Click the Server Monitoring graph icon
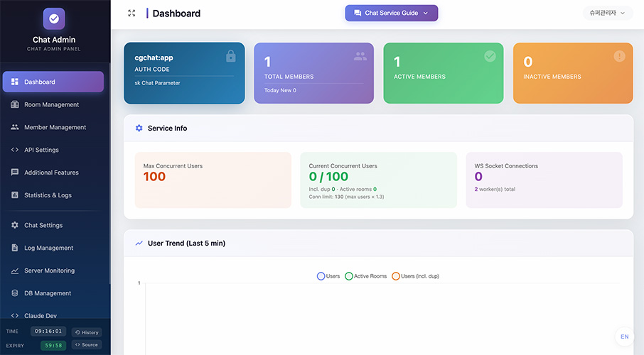Screen dimensions: 644x355 click(x=15, y=271)
